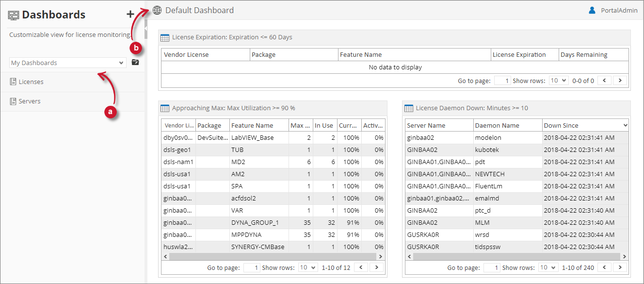Collapse the sidebar with the edge handle
The image size is (644, 284).
[x=146, y=29]
